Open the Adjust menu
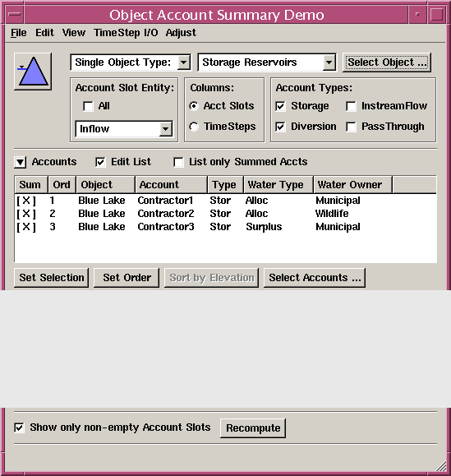 (x=181, y=33)
